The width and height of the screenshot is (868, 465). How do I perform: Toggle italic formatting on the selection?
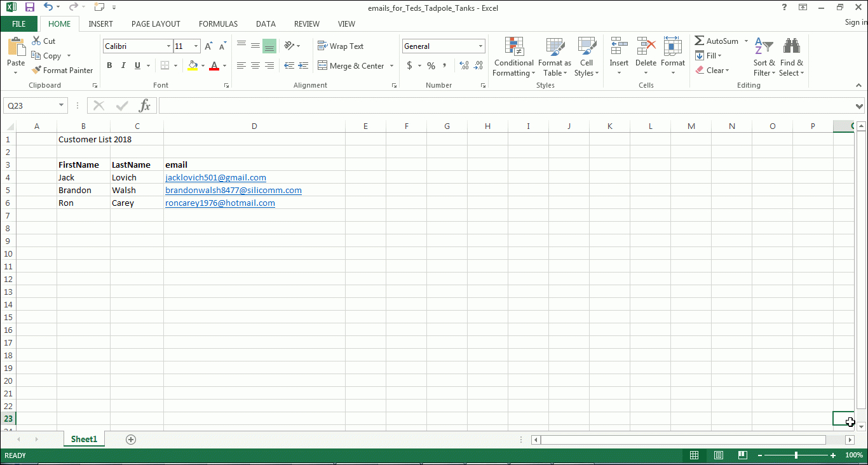click(x=123, y=65)
